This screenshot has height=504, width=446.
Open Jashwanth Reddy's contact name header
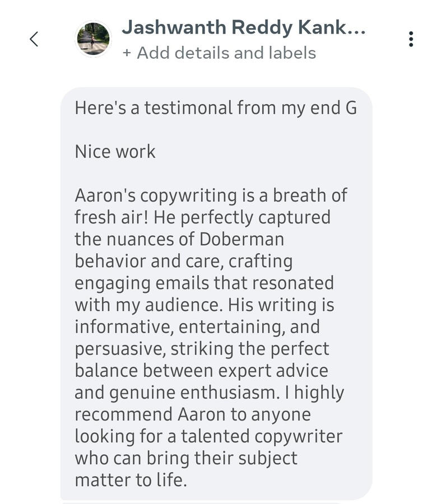point(243,27)
